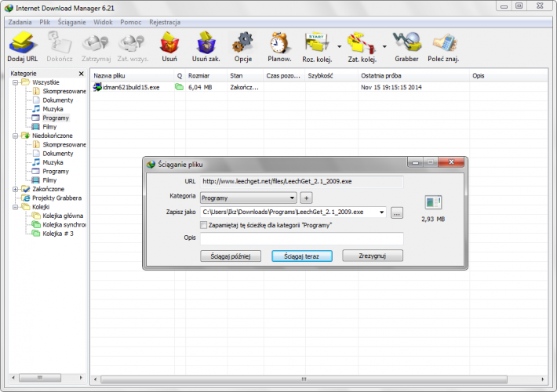Click the Kategorie panel horizontal scrollbar thumb
The height and width of the screenshot is (392, 557).
(40, 377)
